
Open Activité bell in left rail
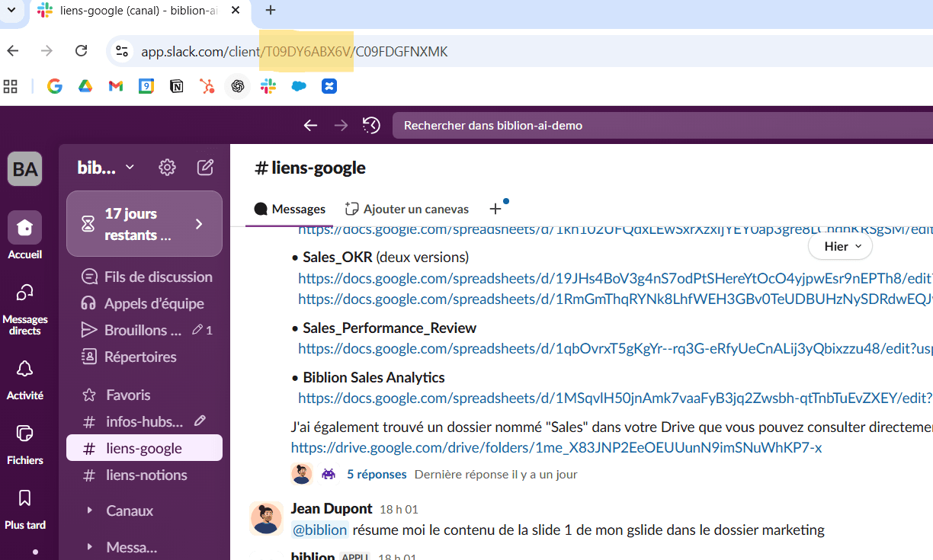[25, 380]
